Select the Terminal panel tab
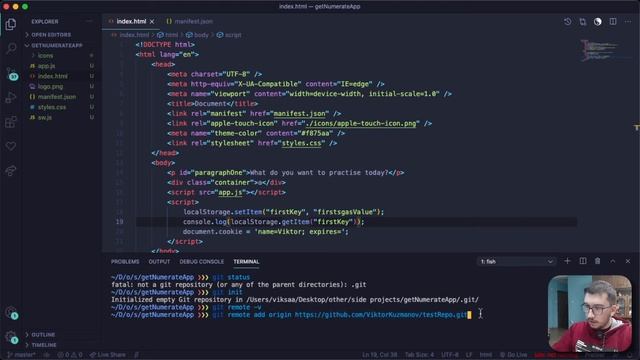The height and width of the screenshot is (360, 640). [x=246, y=262]
